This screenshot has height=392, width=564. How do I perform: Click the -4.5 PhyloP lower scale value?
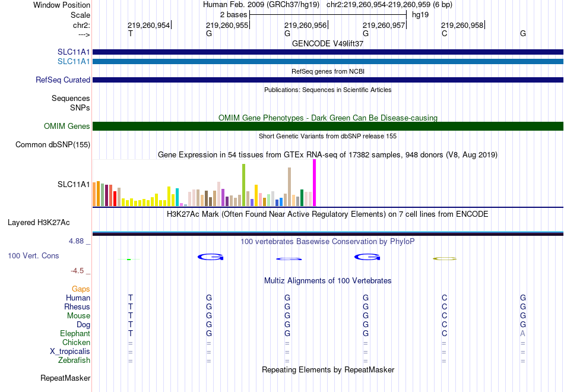pyautogui.click(x=77, y=271)
